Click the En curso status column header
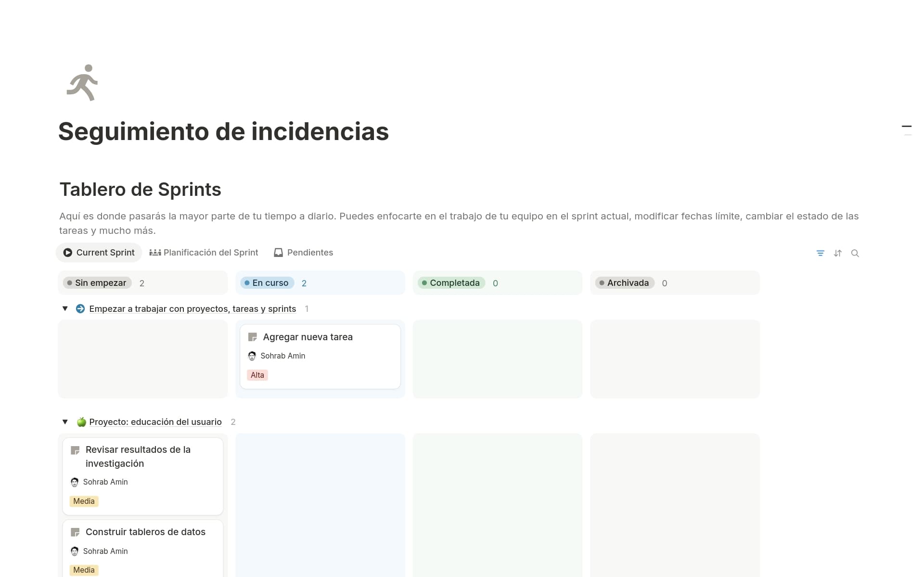The height and width of the screenshot is (577, 924). (x=267, y=283)
